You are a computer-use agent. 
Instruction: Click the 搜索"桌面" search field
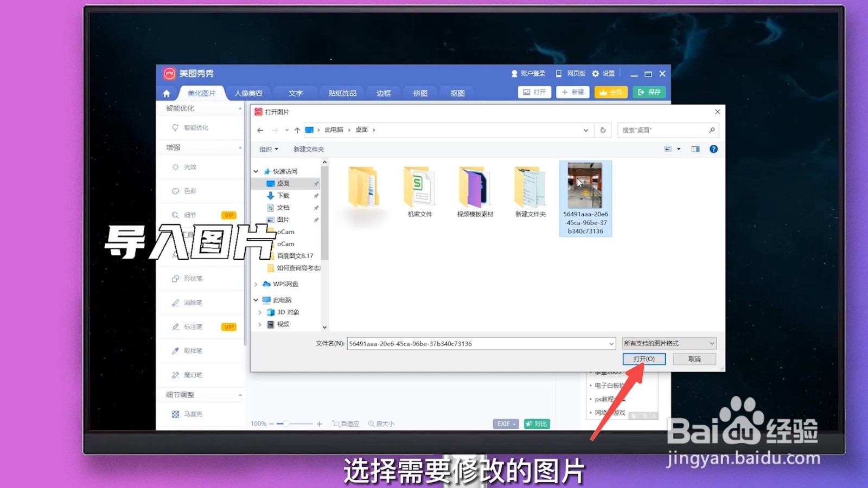(x=668, y=130)
